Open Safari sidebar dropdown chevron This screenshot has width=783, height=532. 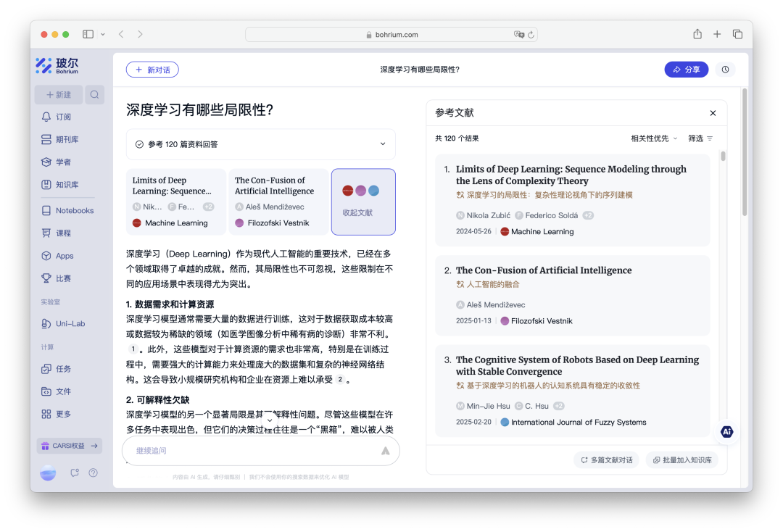tap(103, 35)
